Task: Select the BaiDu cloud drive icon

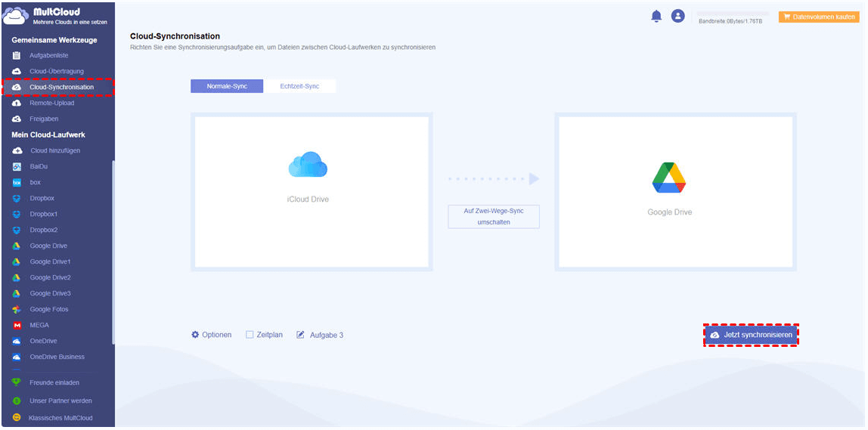Action: click(17, 166)
